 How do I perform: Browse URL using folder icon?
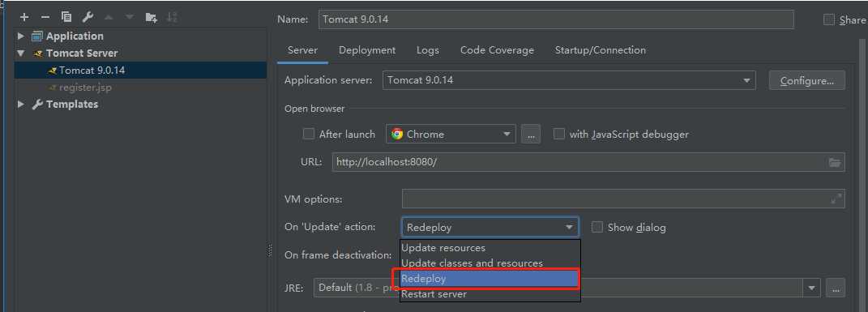click(x=835, y=163)
